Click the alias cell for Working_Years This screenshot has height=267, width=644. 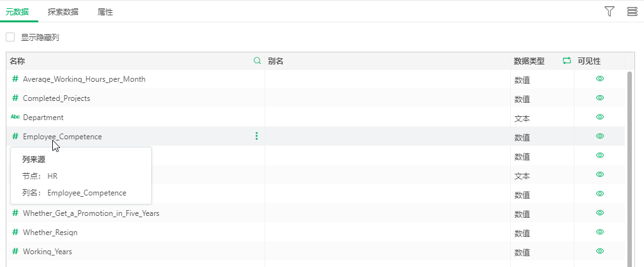(387, 252)
